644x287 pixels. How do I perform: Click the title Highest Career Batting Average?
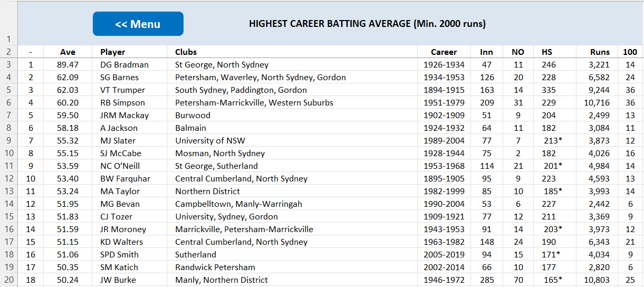pyautogui.click(x=367, y=24)
